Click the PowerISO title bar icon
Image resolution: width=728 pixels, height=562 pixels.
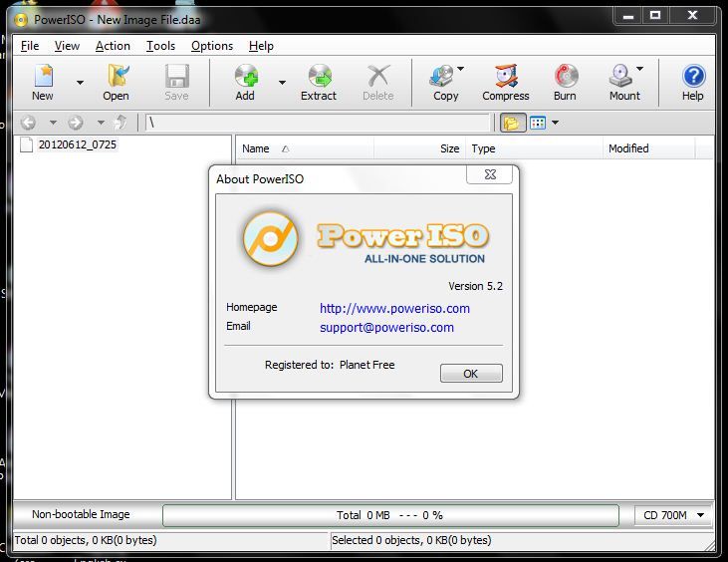21,20
